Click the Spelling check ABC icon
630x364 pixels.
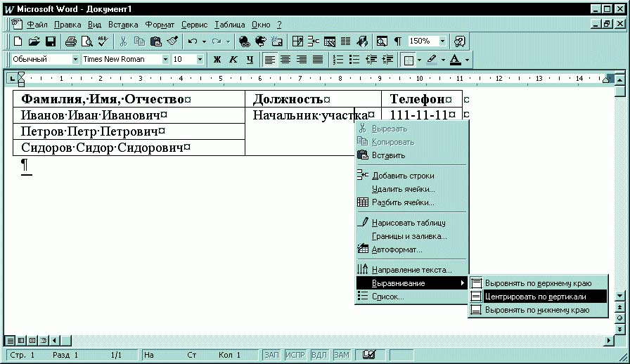pyautogui.click(x=103, y=41)
